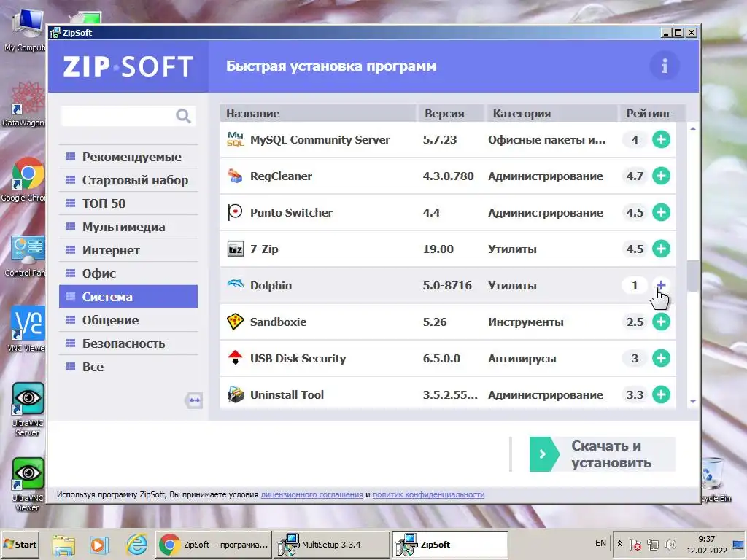Open the info button in header
The image size is (747, 560).
click(665, 66)
